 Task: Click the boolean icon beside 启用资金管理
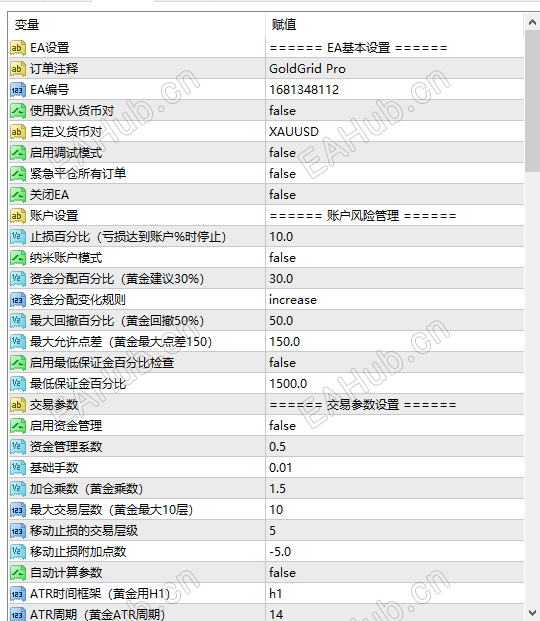click(x=17, y=426)
